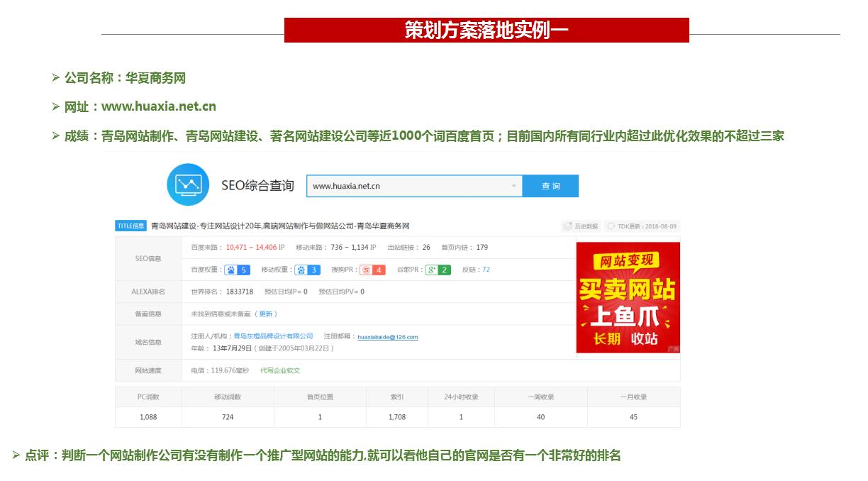This screenshot has width=868, height=481.
Task: Click the blue SEO chart logo icon
Action: coord(188,184)
